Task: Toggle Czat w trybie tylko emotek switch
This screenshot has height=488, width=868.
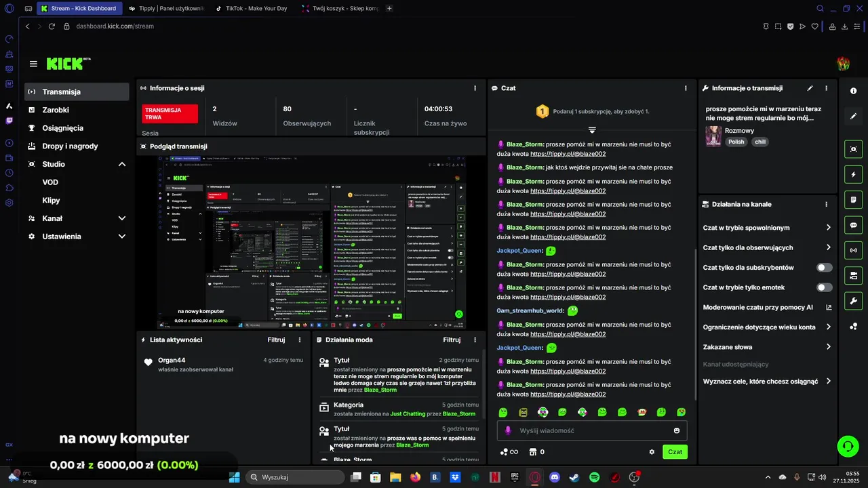Action: (824, 287)
